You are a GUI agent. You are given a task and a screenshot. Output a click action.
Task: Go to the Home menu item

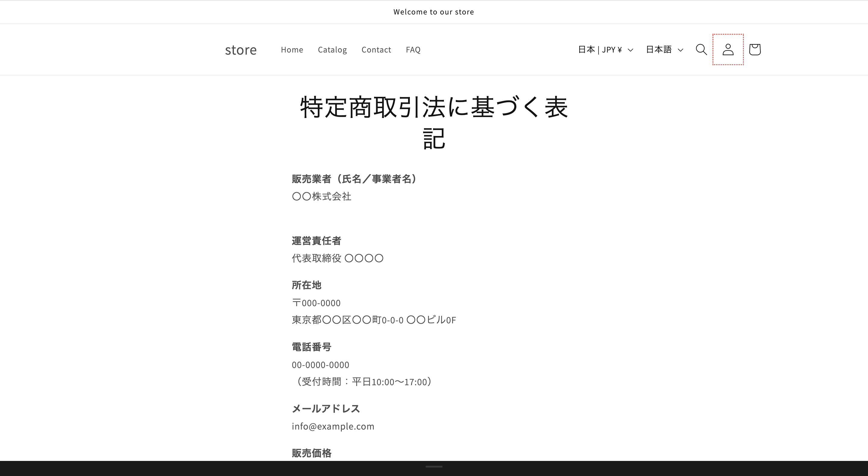tap(292, 49)
